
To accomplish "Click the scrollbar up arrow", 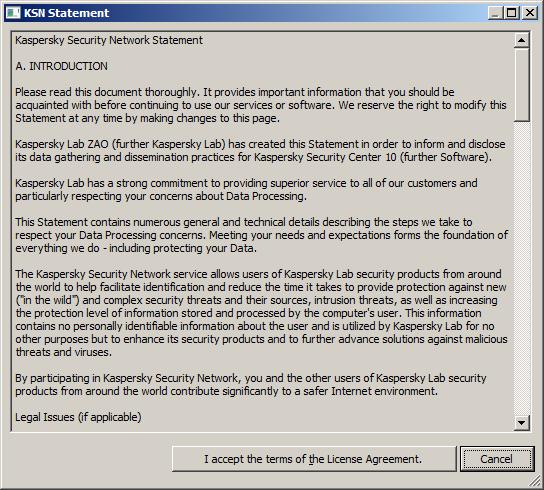I will click(521, 41).
